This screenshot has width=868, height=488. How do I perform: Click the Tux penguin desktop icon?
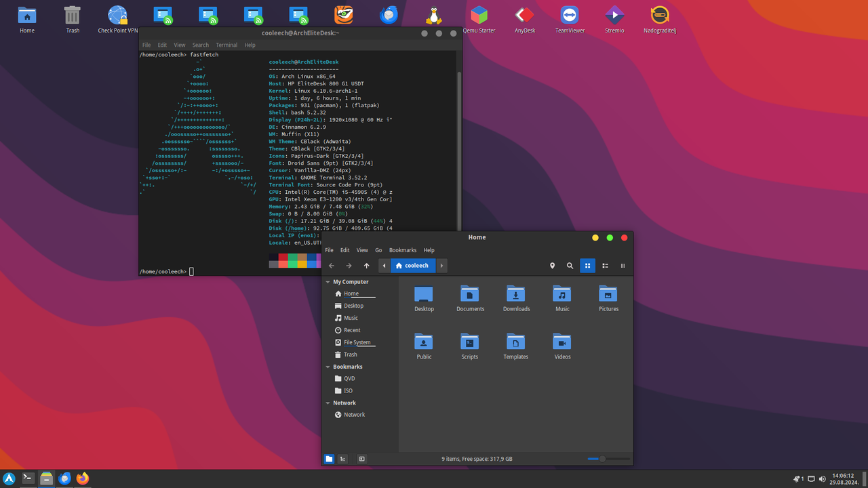[434, 15]
